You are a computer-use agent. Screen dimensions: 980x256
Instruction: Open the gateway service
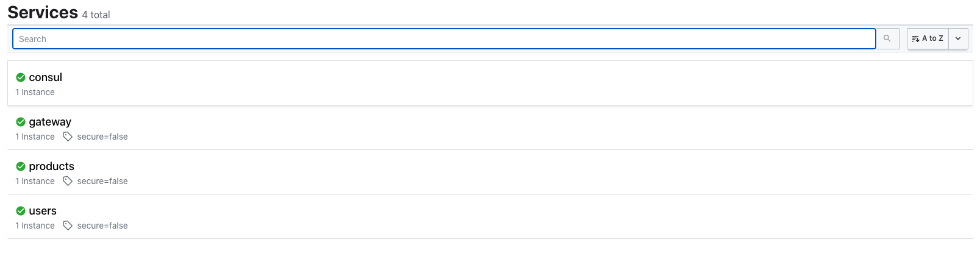coord(50,122)
